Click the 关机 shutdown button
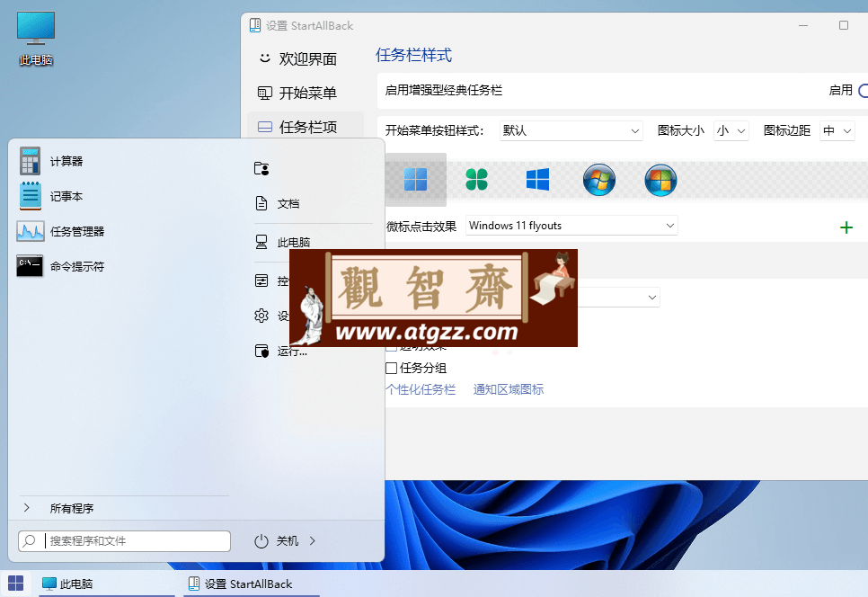The width and height of the screenshot is (868, 597). pos(288,541)
